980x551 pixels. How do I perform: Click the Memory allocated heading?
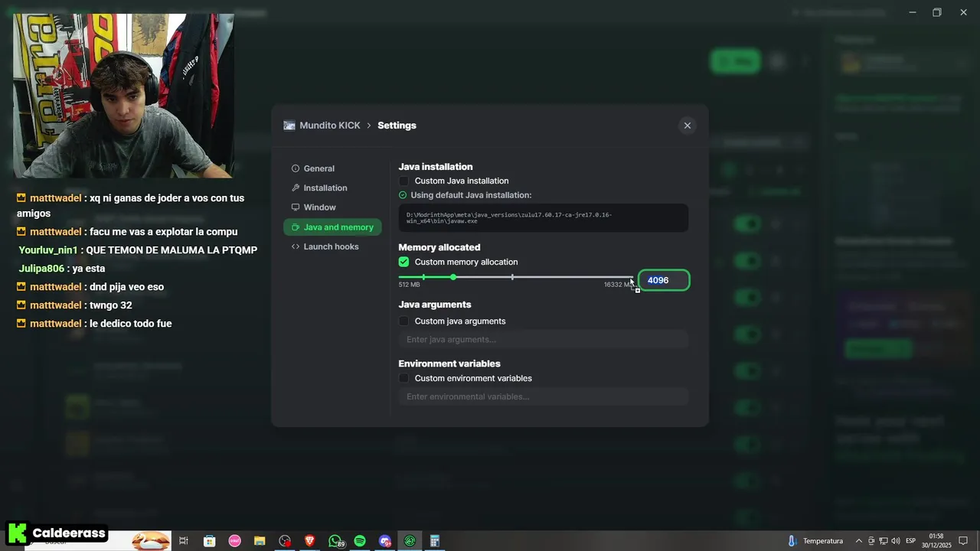click(439, 247)
